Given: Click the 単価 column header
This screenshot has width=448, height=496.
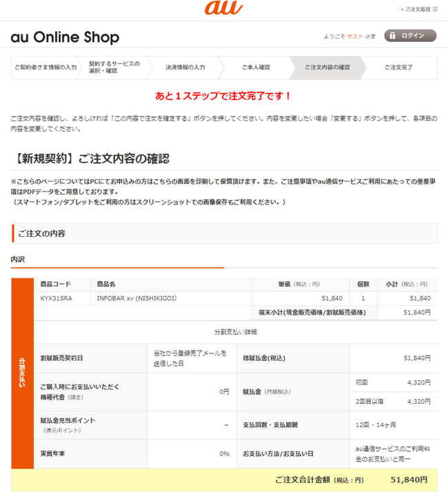Looking at the screenshot, I should tap(299, 284).
